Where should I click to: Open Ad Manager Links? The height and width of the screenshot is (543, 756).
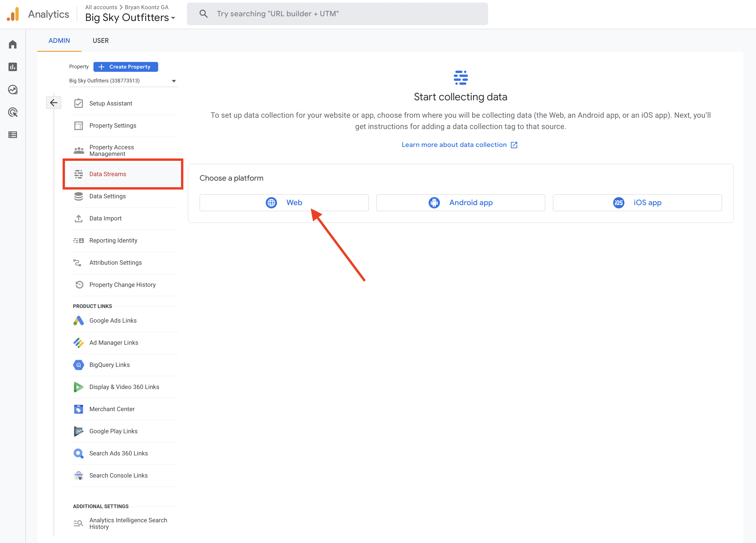coord(124,343)
